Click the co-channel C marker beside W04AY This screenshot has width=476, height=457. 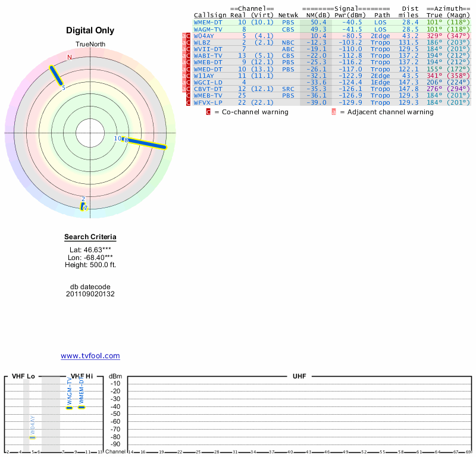188,36
